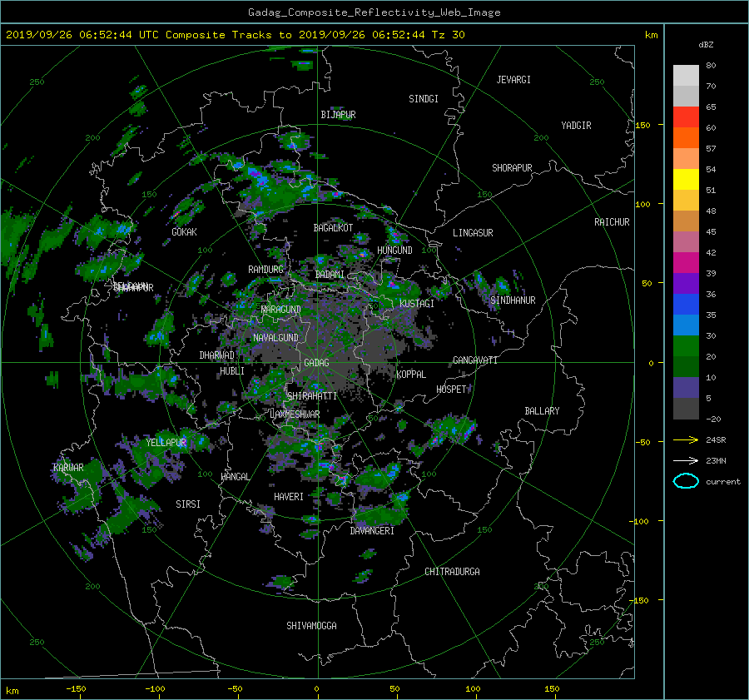749x700 pixels.
Task: Select the LAXMESHWAR label
Action: [295, 415]
